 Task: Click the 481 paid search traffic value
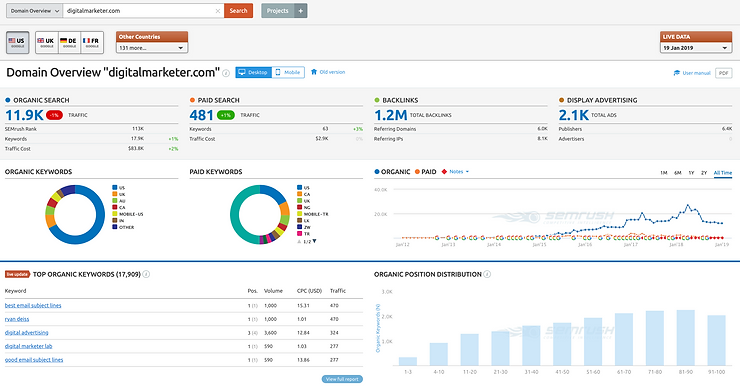202,115
